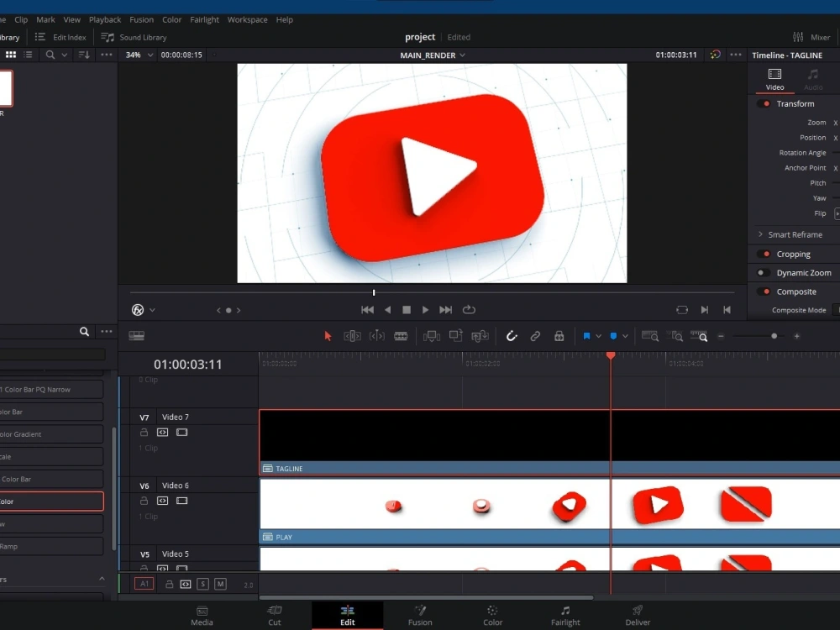Switch to the Cut page
The width and height of the screenshot is (840, 630).
click(x=275, y=616)
